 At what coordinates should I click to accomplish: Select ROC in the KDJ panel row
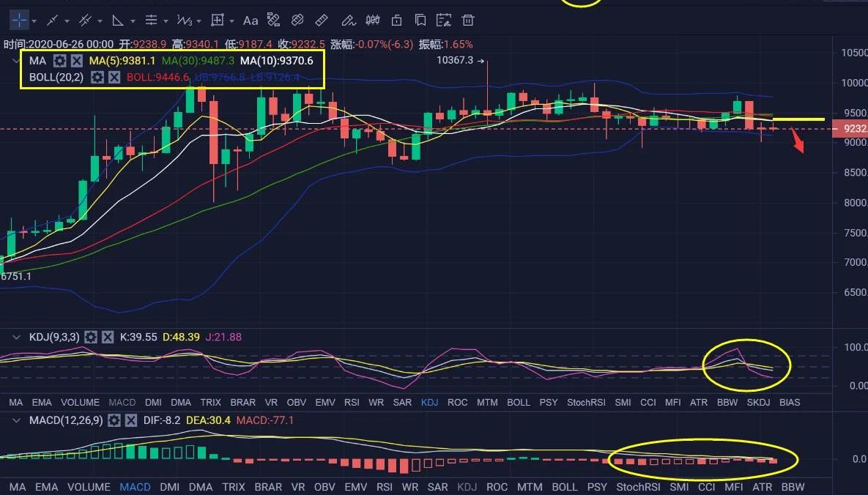point(457,403)
